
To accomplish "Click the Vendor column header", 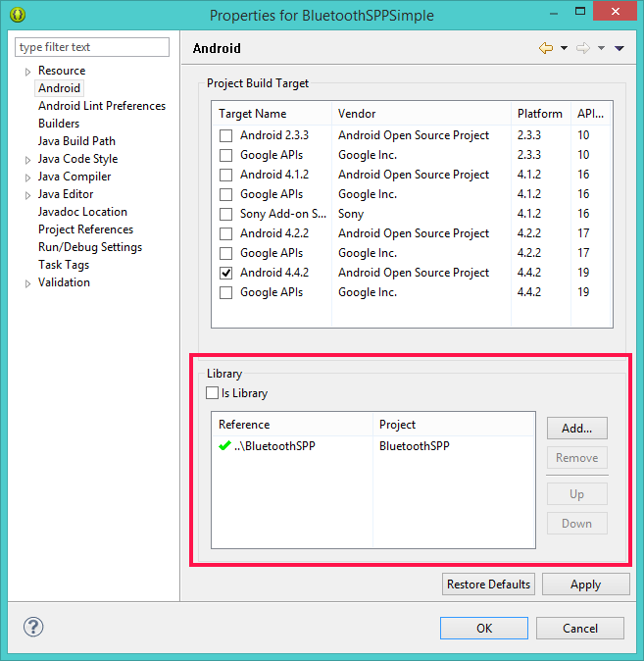I will pos(421,114).
